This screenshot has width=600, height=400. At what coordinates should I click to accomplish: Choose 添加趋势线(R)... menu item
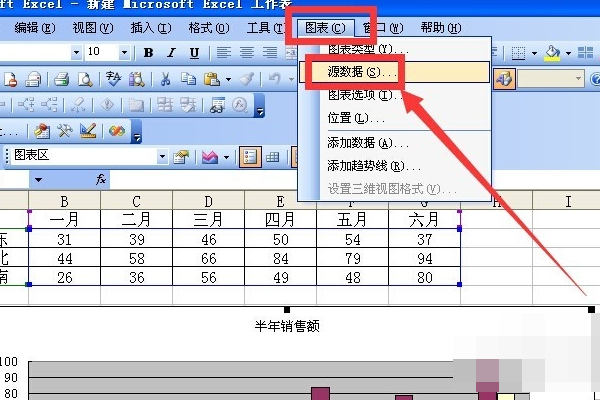(x=394, y=166)
